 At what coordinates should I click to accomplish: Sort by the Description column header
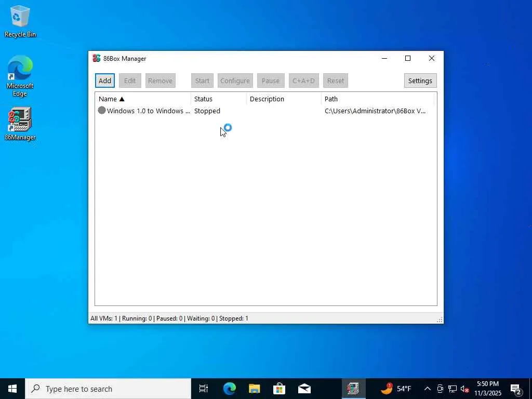(284, 99)
